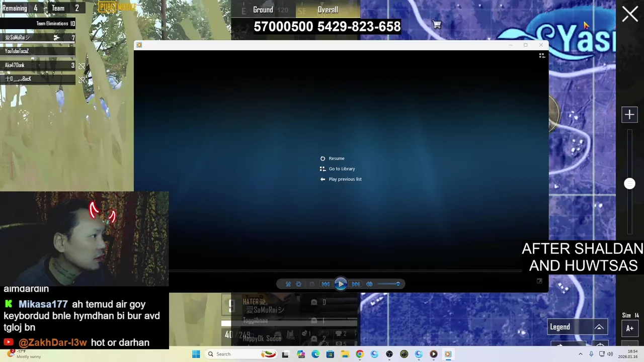Open Microsoft 365 from taskbar
644x362 pixels.
click(x=301, y=354)
